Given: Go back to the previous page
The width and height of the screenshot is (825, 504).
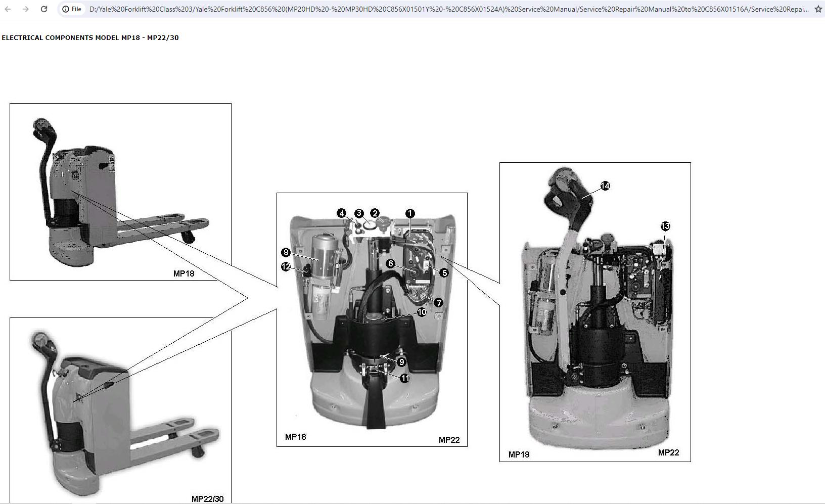Looking at the screenshot, I should point(8,9).
